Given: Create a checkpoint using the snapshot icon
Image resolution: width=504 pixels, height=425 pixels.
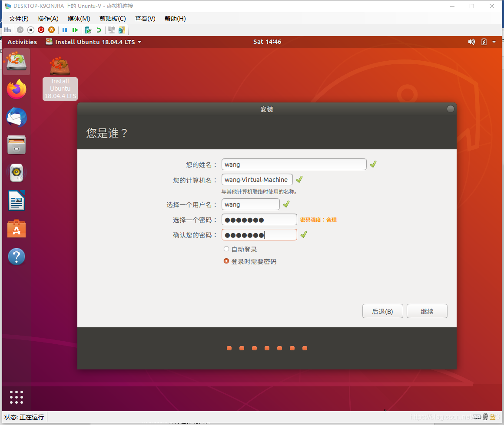Looking at the screenshot, I should coord(88,30).
